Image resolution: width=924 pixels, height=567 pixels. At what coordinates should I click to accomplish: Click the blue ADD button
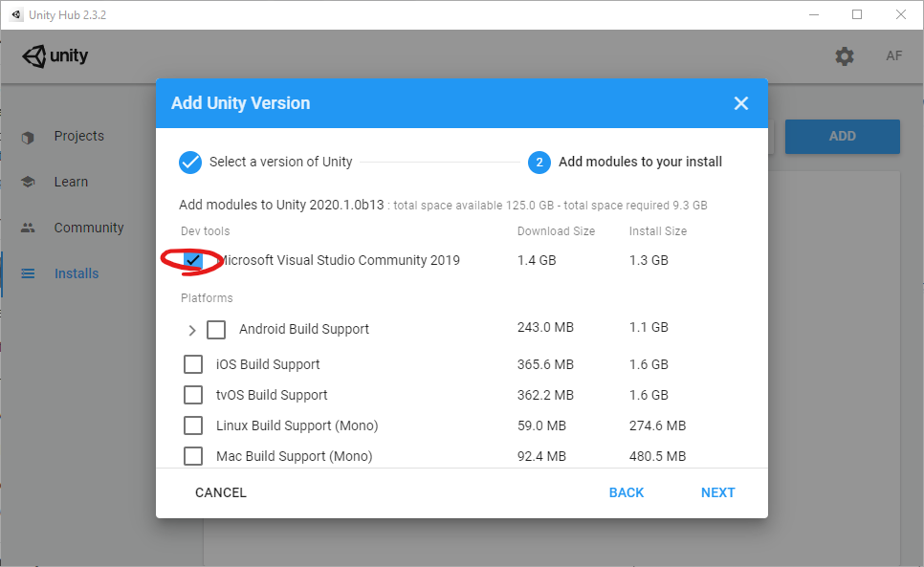pos(842,137)
